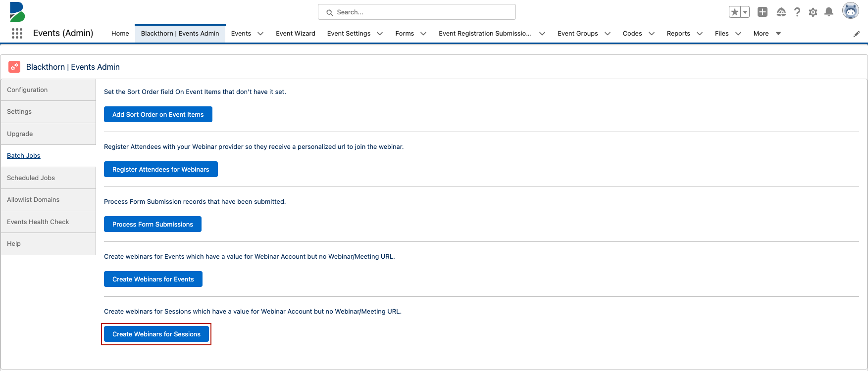Open the Events nav tab
The width and height of the screenshot is (868, 371).
pyautogui.click(x=241, y=33)
